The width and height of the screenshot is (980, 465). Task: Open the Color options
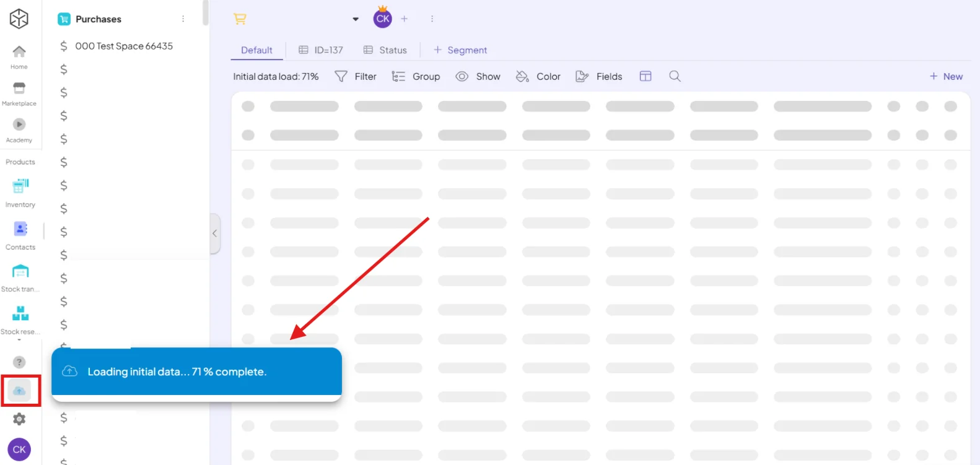538,76
